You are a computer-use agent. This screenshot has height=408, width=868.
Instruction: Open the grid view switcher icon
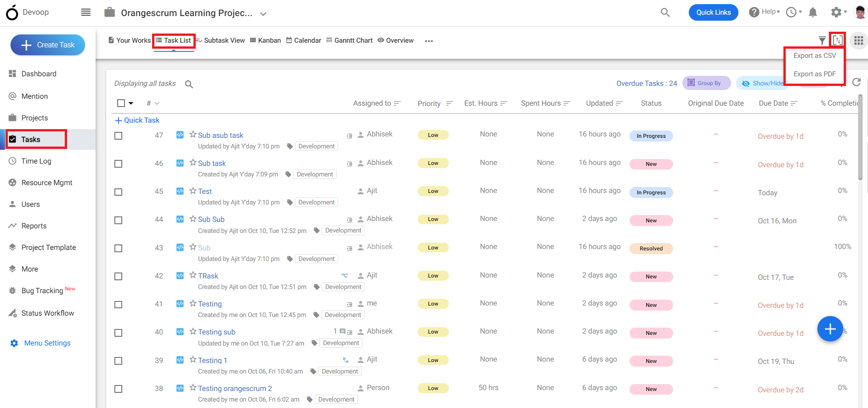[858, 40]
